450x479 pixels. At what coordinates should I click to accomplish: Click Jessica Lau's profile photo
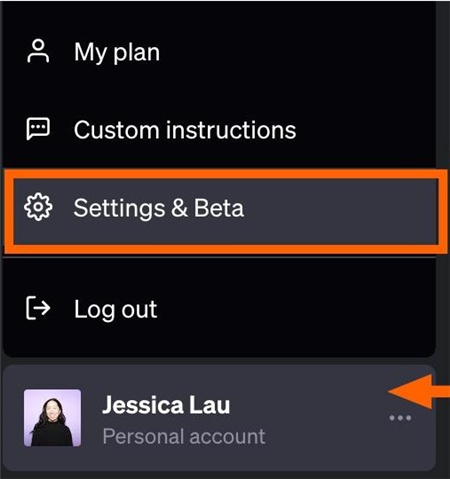tap(52, 418)
